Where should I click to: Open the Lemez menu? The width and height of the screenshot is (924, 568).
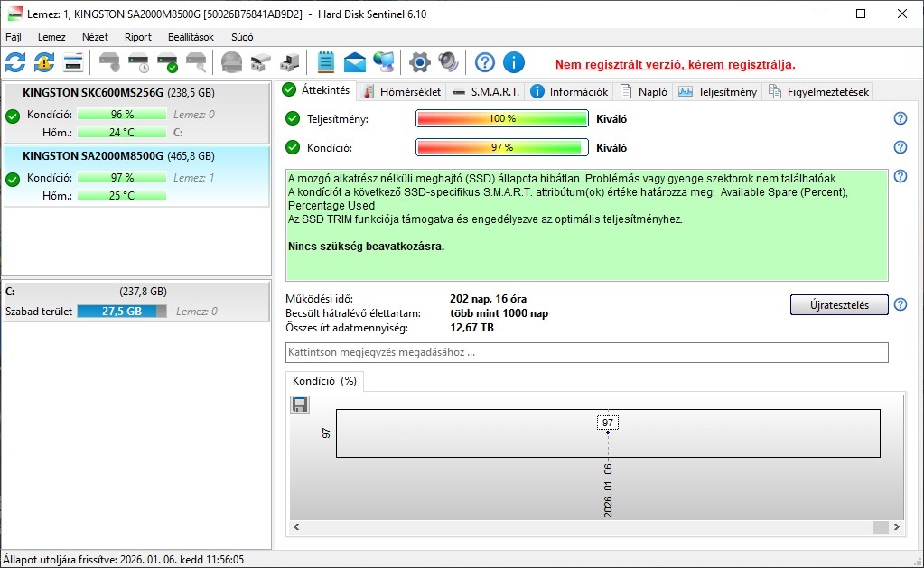[51, 37]
